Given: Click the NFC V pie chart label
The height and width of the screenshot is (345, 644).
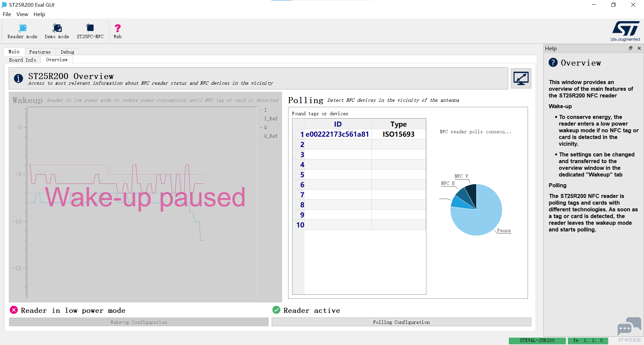Looking at the screenshot, I should (x=461, y=176).
